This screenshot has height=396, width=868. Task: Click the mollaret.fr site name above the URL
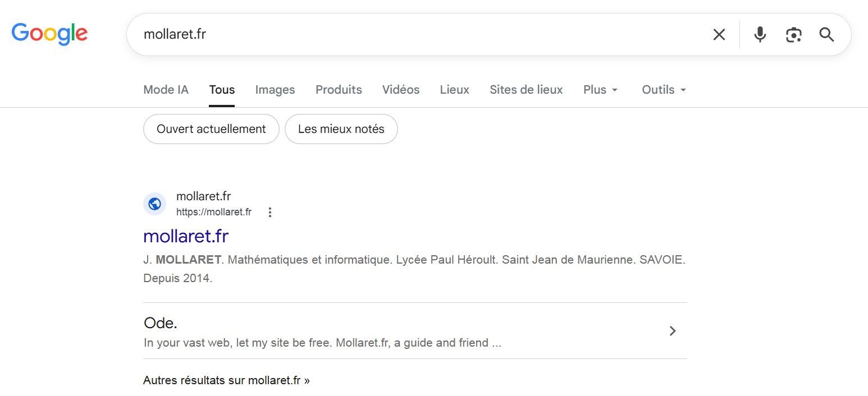pos(204,196)
